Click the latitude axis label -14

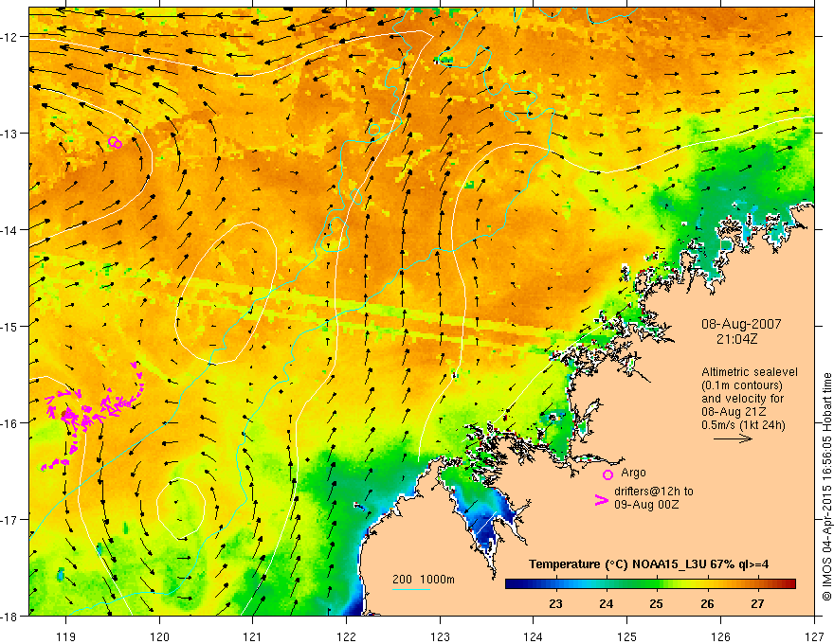[10, 230]
